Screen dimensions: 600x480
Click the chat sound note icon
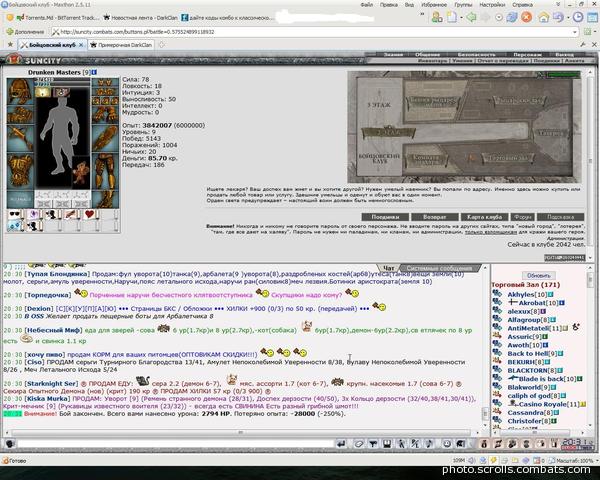pyautogui.click(x=429, y=444)
